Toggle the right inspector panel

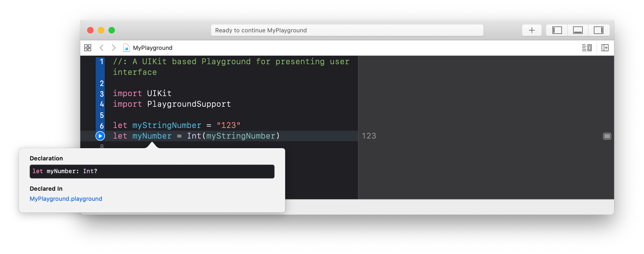[x=599, y=30]
